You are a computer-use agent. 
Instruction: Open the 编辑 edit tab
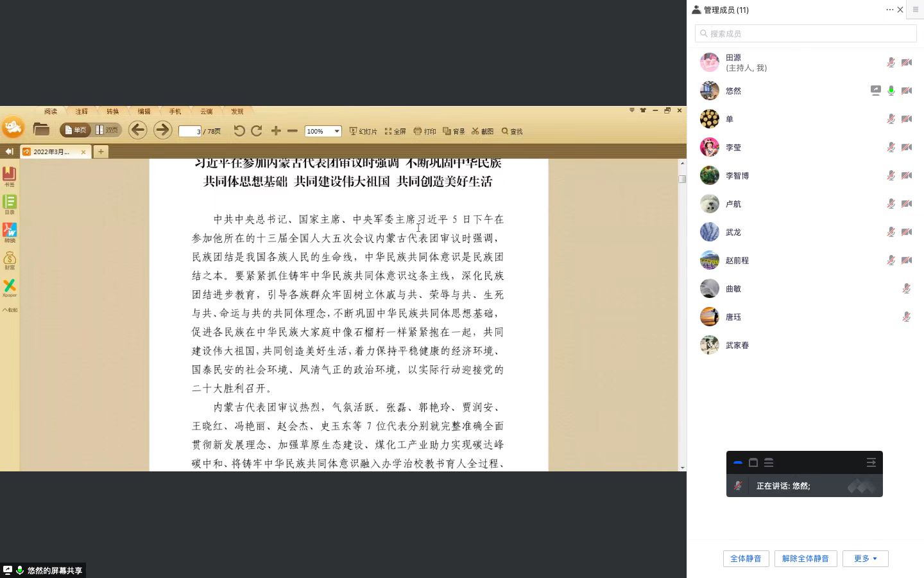144,112
